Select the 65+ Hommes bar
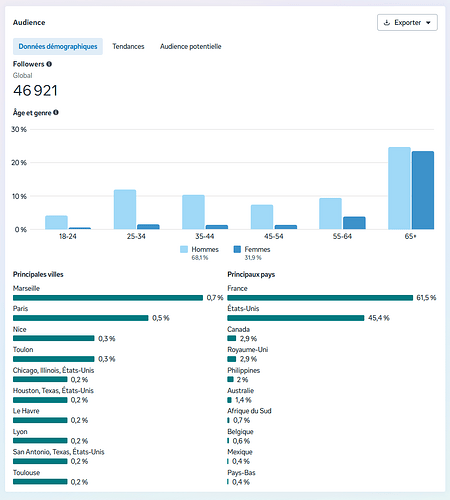The height and width of the screenshot is (500, 450). coord(399,188)
